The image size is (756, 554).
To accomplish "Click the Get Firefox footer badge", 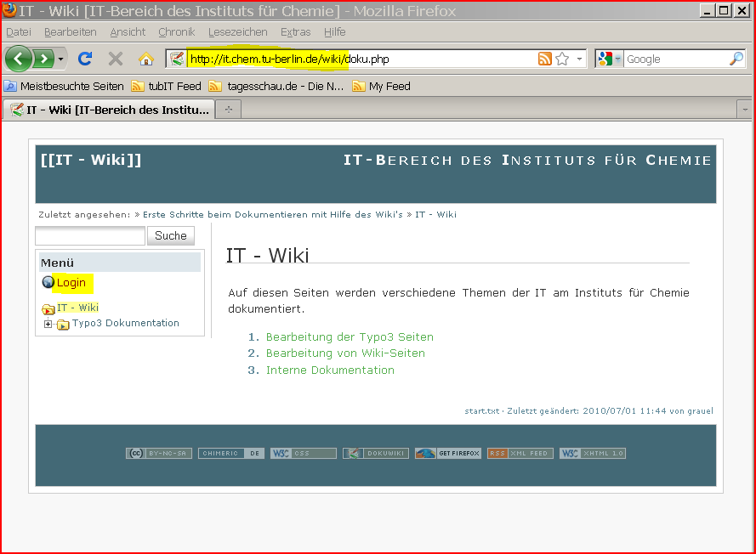I will (448, 454).
